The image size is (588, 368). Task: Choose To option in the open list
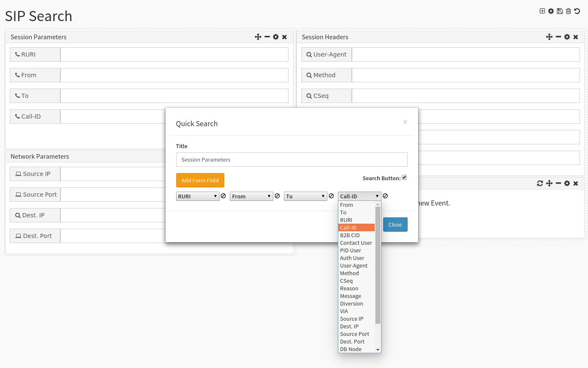click(x=357, y=212)
